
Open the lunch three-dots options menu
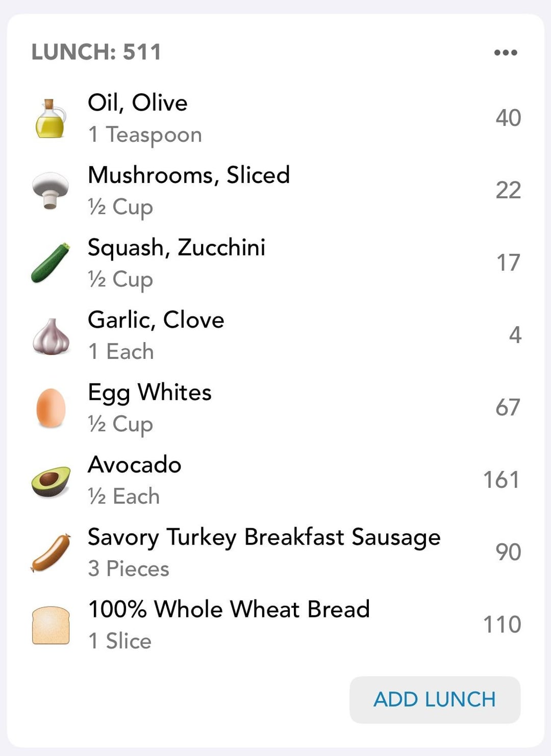(506, 53)
